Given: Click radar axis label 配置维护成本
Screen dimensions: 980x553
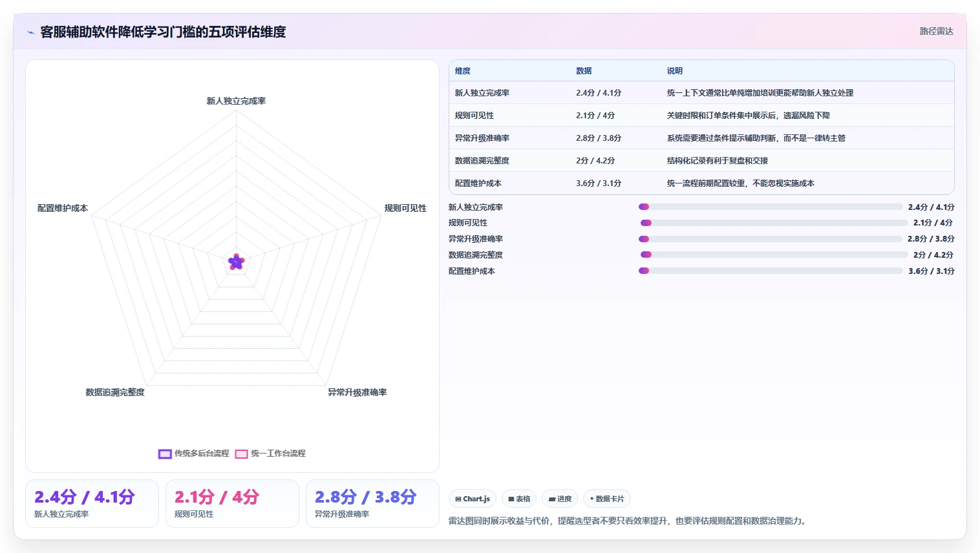Looking at the screenshot, I should point(63,208).
